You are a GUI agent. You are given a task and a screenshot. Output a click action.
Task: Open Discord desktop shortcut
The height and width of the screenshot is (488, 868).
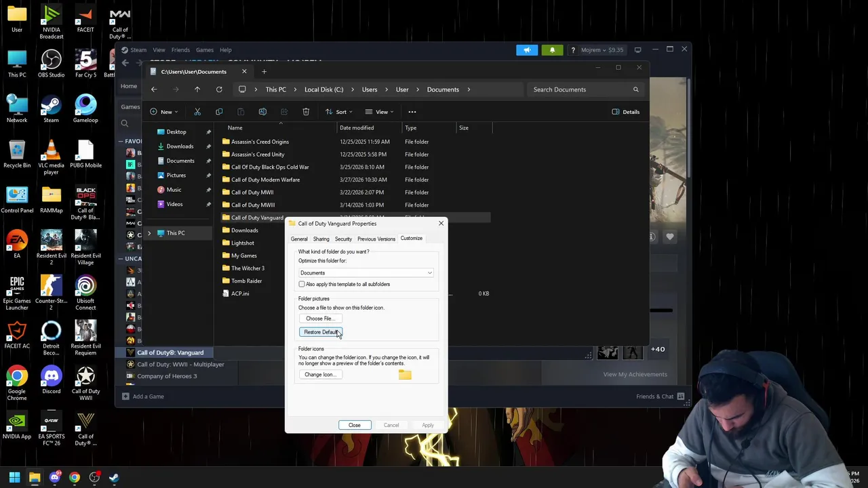point(51,380)
